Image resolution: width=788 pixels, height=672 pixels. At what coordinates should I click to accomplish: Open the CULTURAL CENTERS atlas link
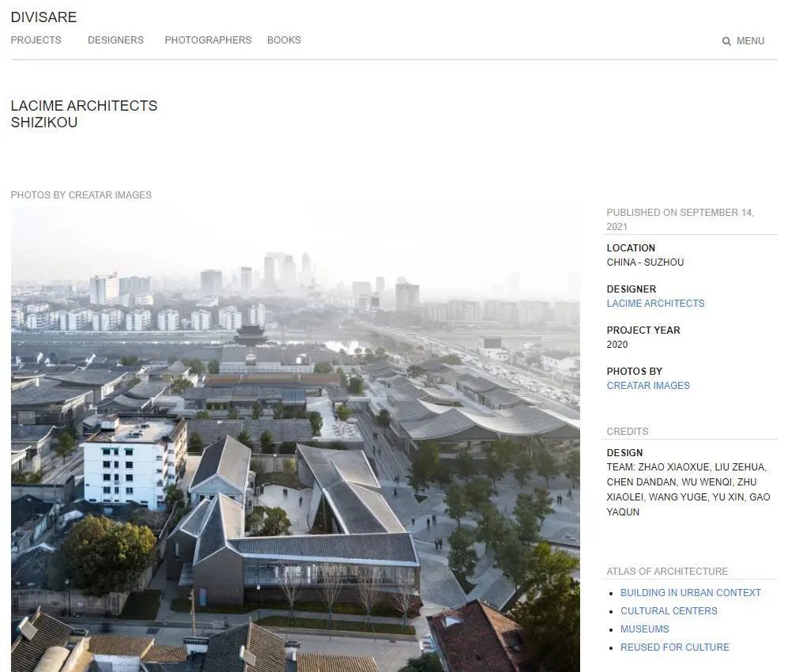(x=669, y=611)
